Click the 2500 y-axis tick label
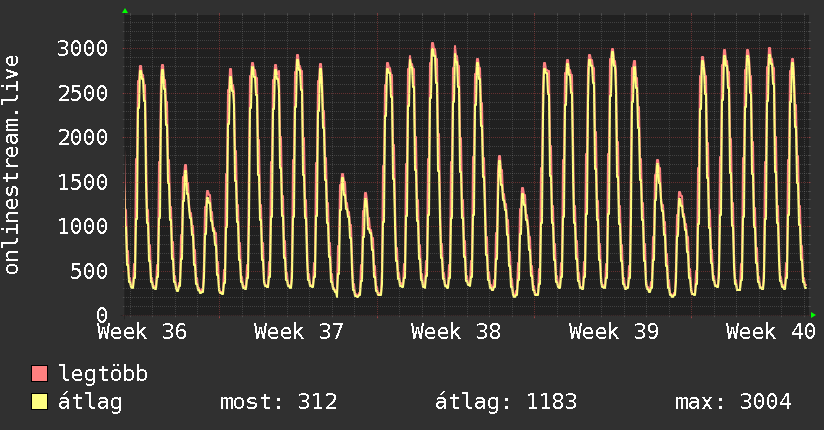 (83, 93)
